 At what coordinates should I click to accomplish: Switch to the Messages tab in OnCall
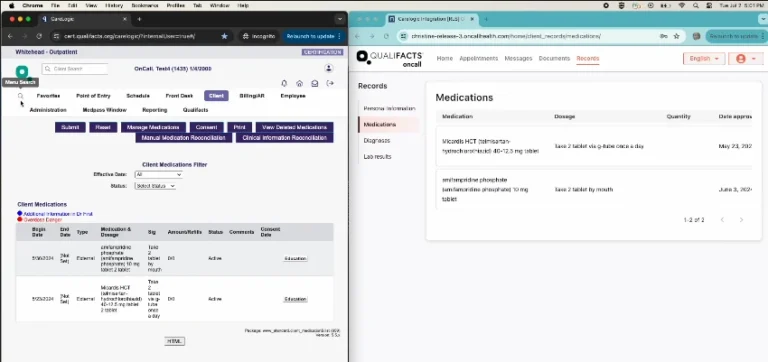pyautogui.click(x=518, y=58)
